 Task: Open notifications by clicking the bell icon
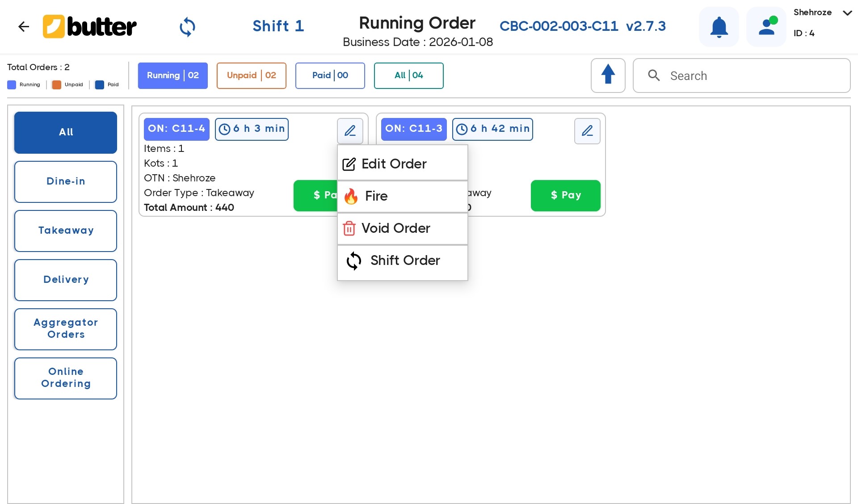point(718,26)
